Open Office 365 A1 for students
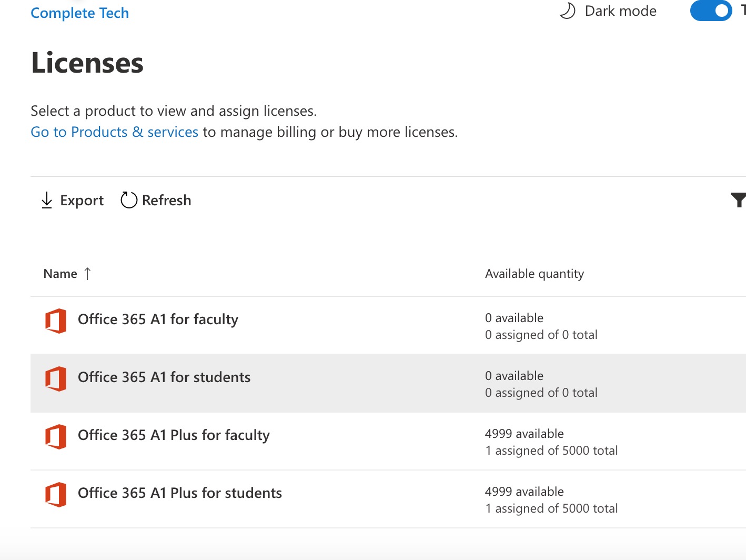Image resolution: width=746 pixels, height=560 pixels. [x=164, y=377]
